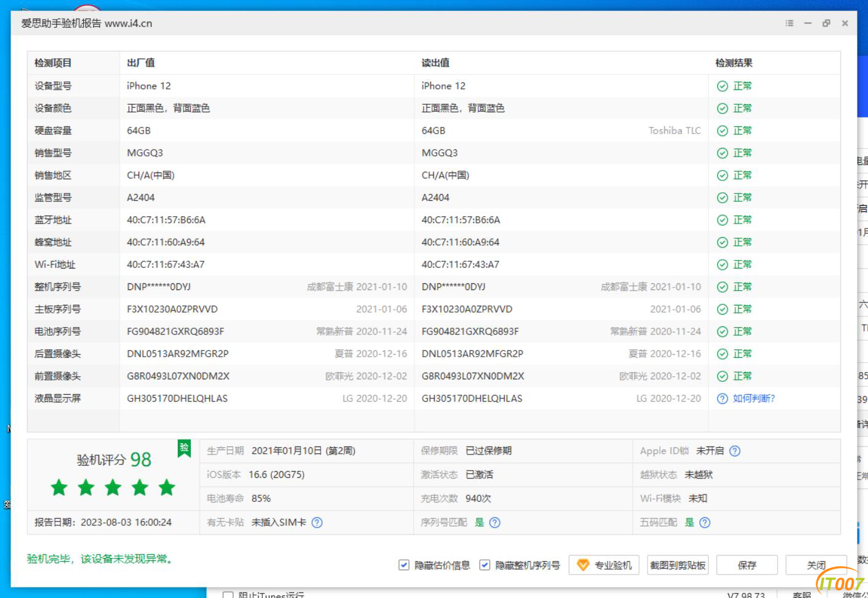Click the battery life value 85%
Viewport: 868px width, 598px height.
261,498
